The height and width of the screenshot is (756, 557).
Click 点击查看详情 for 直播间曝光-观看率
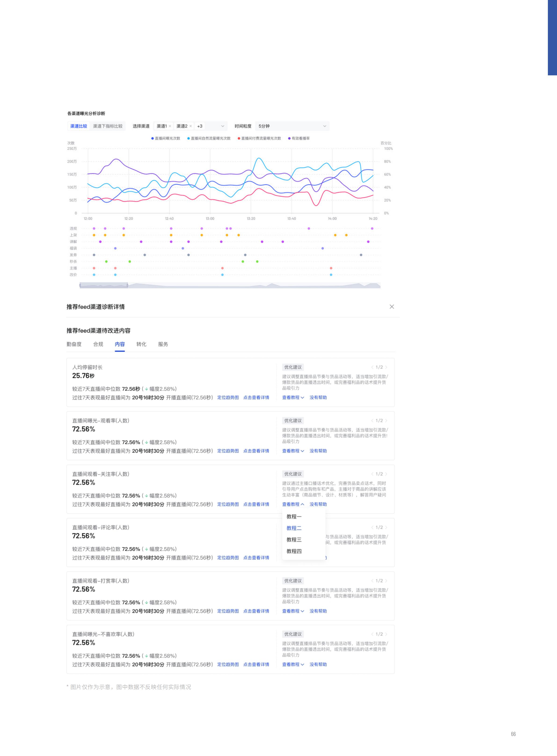tap(256, 451)
